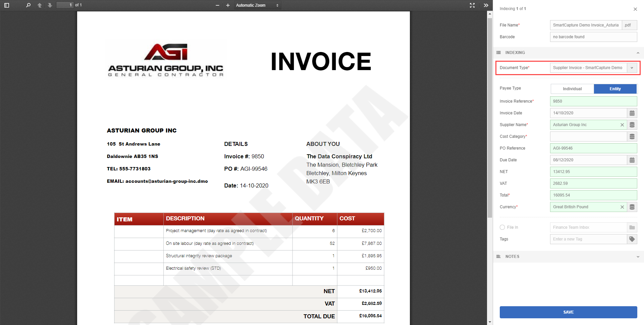Click the TOTAL DUE amount £16,095.54
This screenshot has height=325, width=644.
point(370,316)
